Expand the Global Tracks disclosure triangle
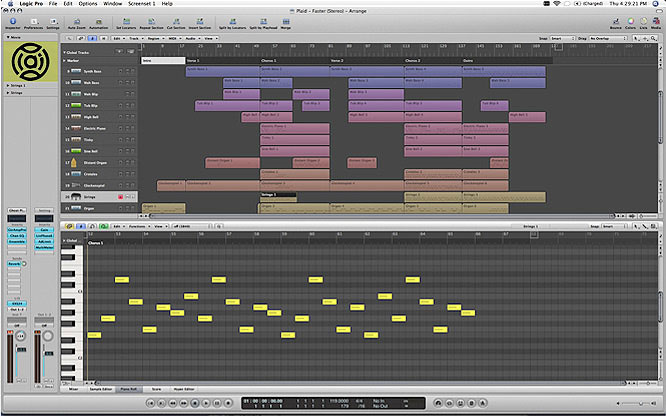 pos(64,51)
